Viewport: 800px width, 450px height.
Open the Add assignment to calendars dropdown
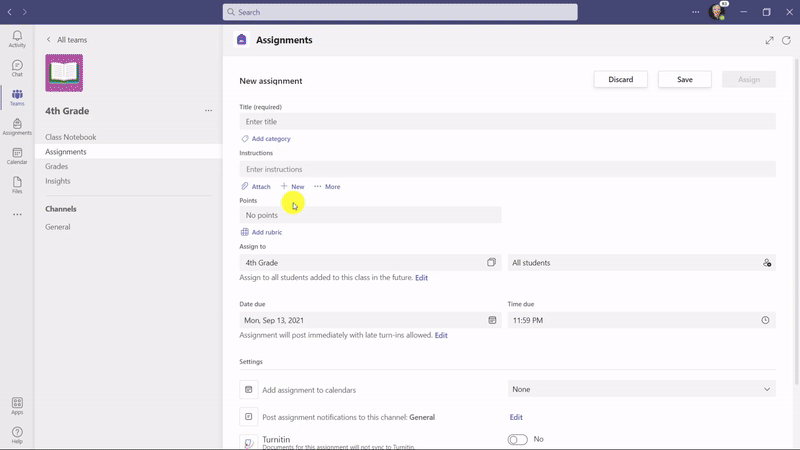click(641, 389)
